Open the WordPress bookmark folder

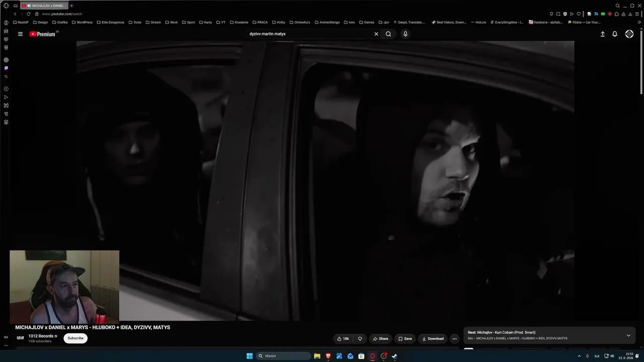[82, 23]
